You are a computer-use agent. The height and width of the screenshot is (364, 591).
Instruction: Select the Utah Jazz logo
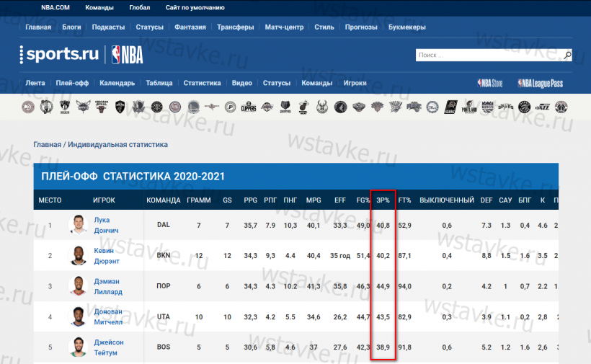click(x=543, y=107)
